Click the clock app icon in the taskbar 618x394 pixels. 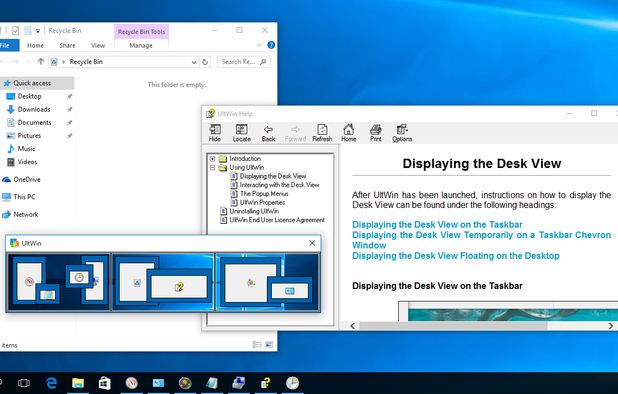(292, 383)
